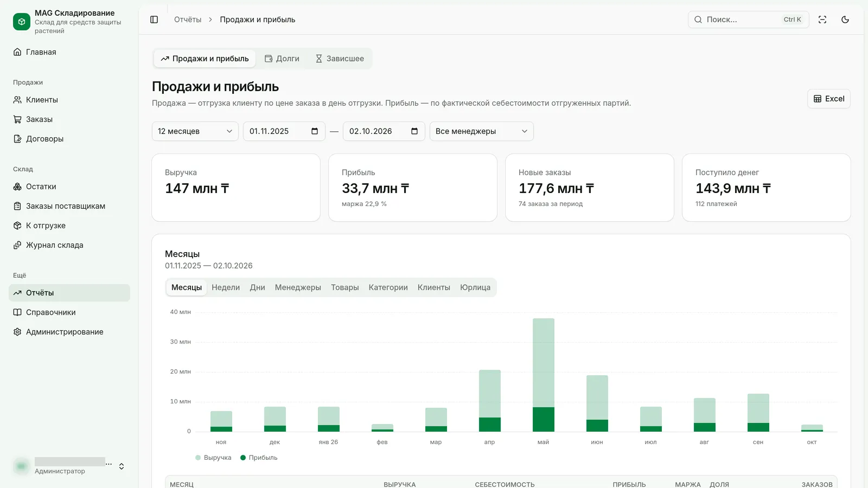Viewport: 868px width, 488px height.
Task: Select the Продажи и прибыль tab
Action: point(205,59)
